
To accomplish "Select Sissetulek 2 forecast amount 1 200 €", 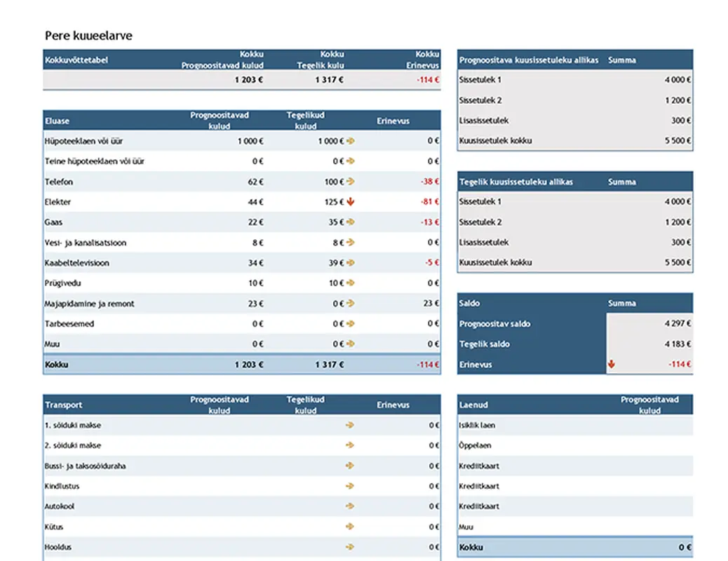I will click(678, 100).
